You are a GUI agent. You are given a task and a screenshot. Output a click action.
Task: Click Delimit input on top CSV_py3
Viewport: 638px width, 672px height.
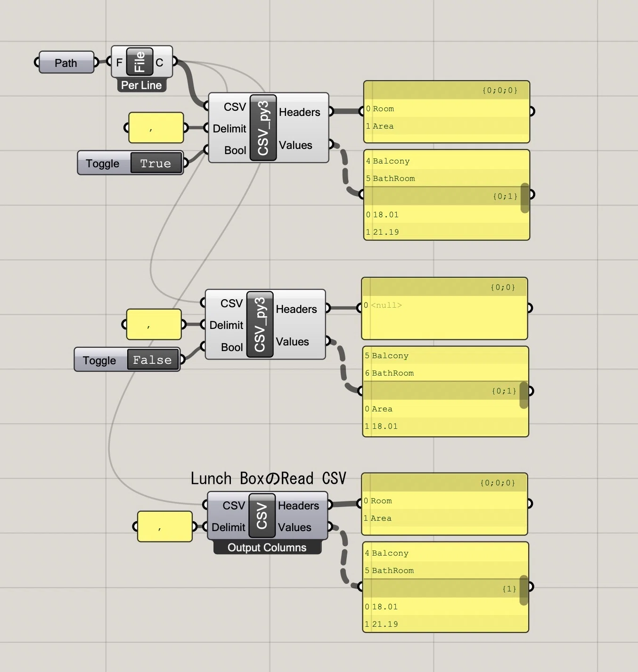[x=229, y=129]
